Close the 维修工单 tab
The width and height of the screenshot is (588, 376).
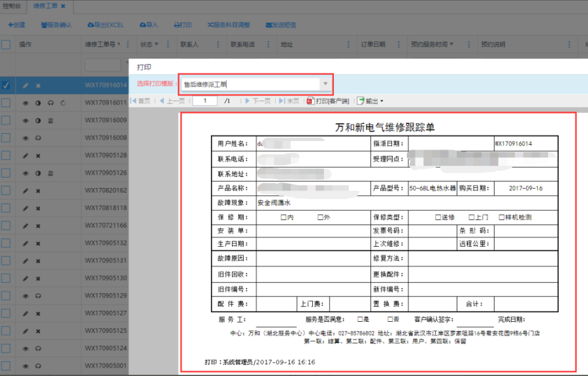[63, 6]
